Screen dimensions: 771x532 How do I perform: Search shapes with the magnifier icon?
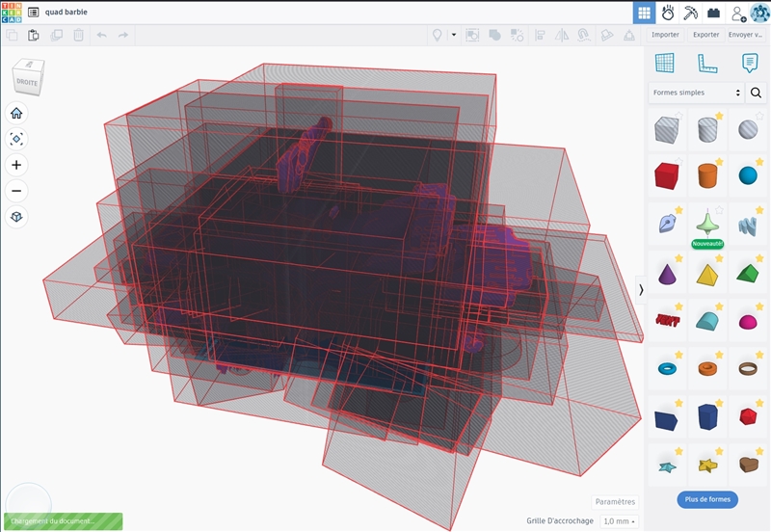tap(757, 93)
